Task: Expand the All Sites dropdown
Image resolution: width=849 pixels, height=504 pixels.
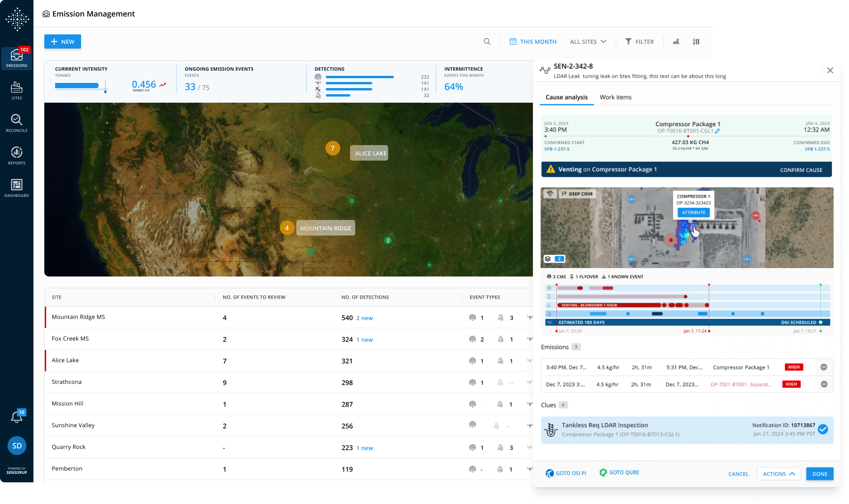Action: pos(588,41)
